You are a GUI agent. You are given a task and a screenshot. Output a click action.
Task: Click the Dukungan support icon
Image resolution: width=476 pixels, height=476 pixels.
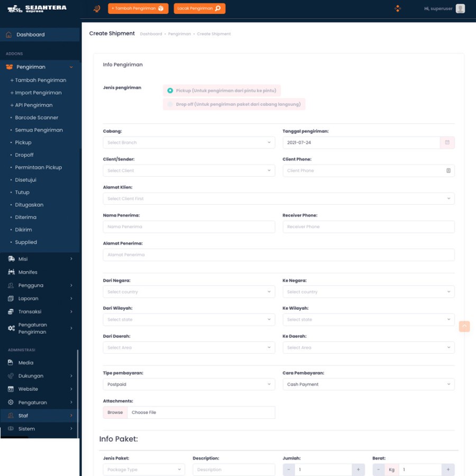11,376
